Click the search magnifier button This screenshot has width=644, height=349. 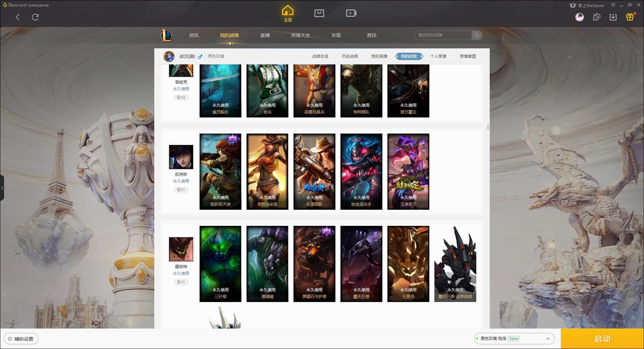pyautogui.click(x=477, y=35)
